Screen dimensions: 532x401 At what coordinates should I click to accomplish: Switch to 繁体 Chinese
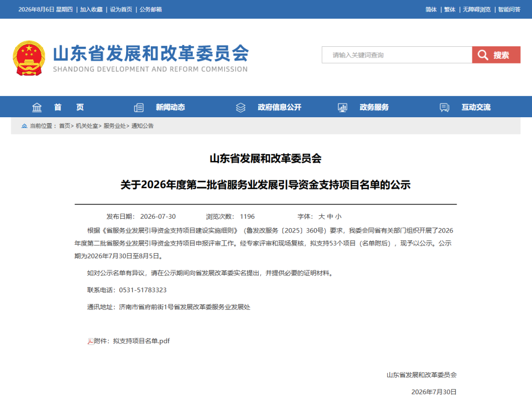click(x=450, y=9)
